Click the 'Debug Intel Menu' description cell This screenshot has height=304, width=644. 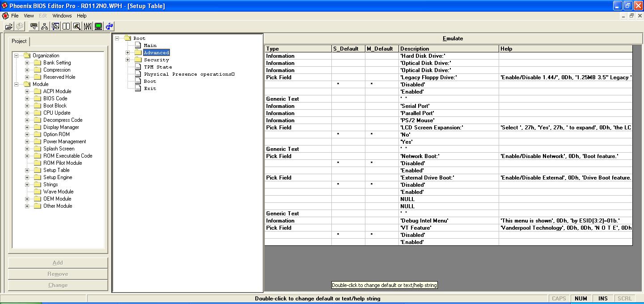point(449,221)
